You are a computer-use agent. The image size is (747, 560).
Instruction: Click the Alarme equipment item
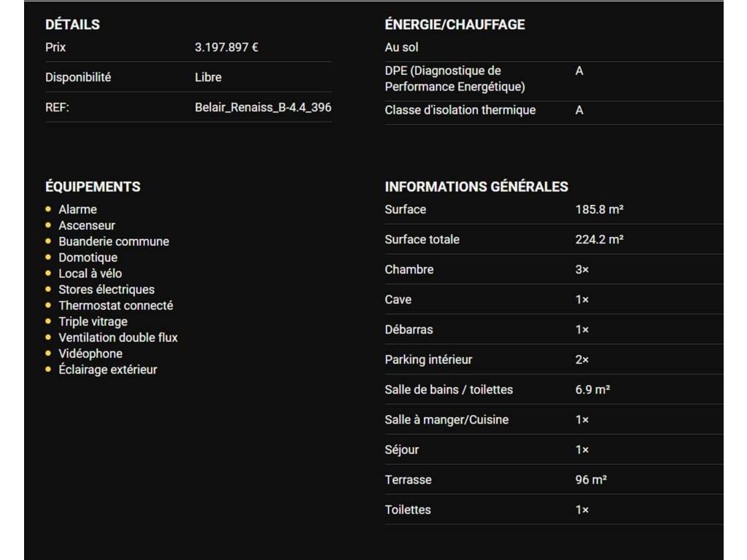click(x=77, y=209)
